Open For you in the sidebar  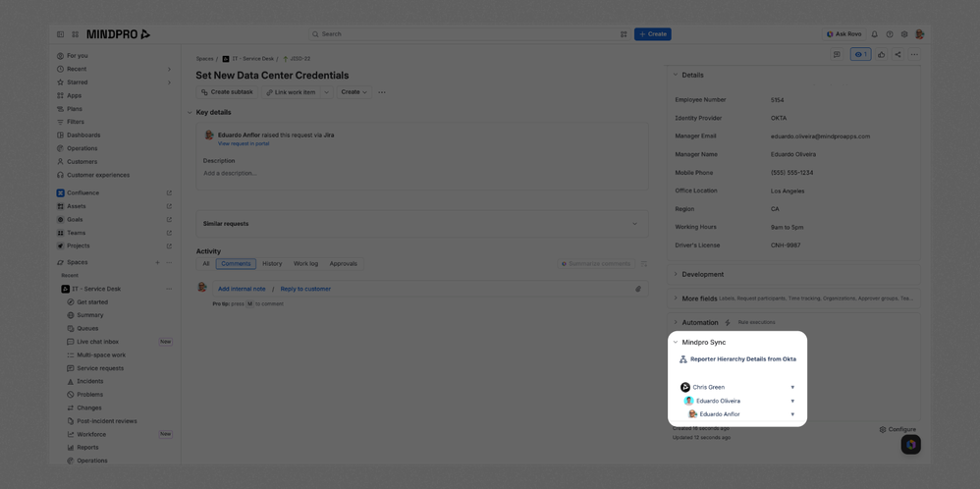tap(77, 56)
